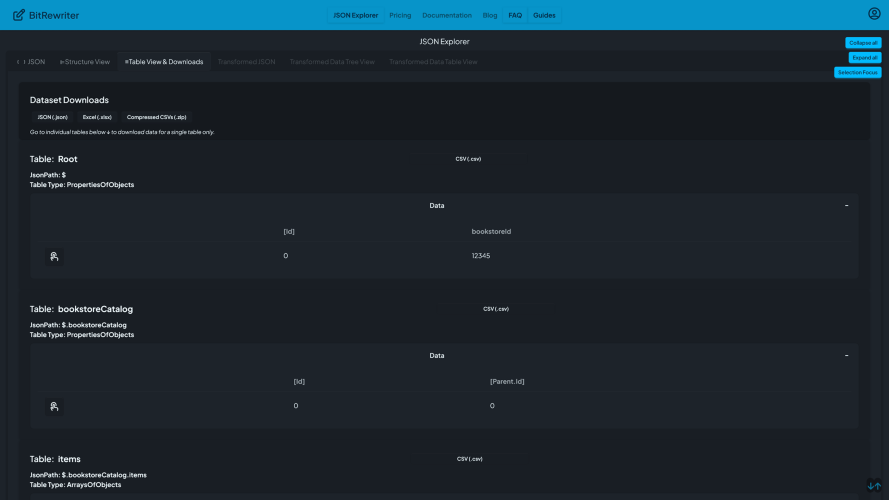Open the FAQ page
This screenshot has width=889, height=500.
[515, 15]
